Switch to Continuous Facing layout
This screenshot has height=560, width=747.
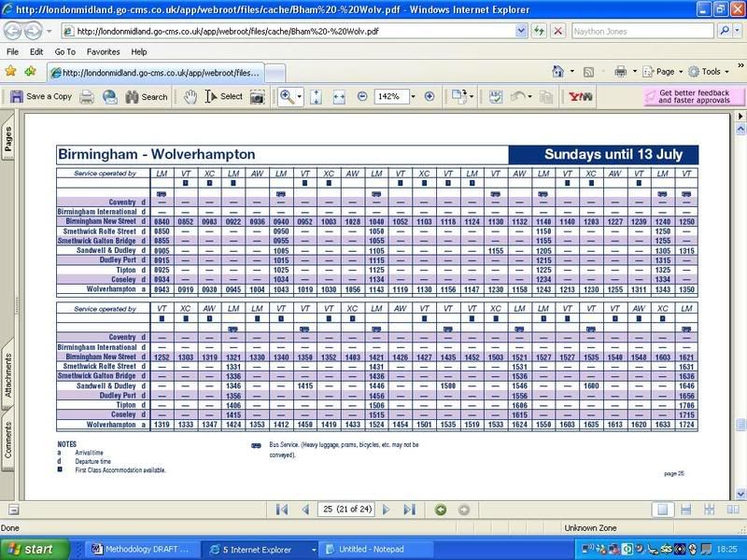point(710,510)
